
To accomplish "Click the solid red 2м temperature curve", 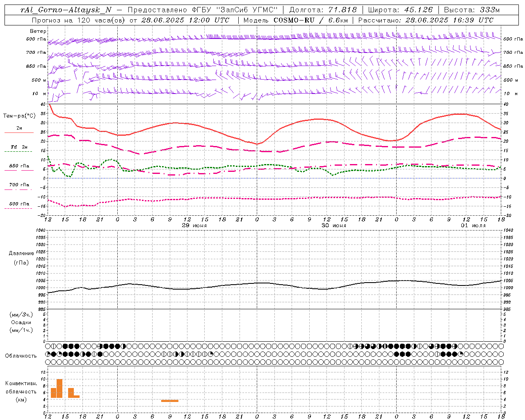I will click(319, 119).
